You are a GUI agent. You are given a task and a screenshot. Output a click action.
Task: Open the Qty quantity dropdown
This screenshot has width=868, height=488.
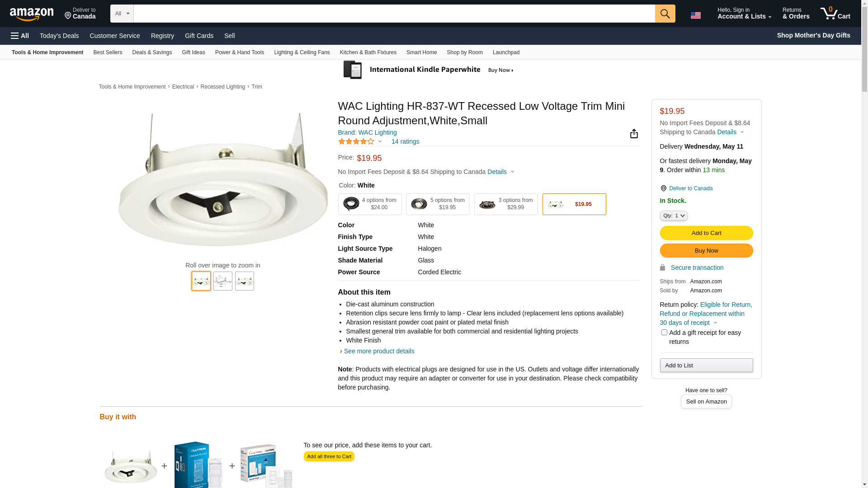click(x=674, y=216)
